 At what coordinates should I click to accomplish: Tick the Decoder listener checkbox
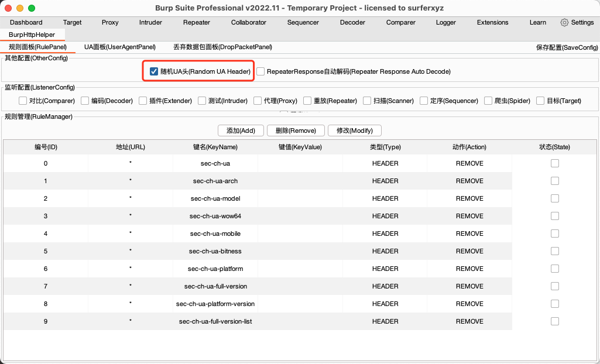85,101
